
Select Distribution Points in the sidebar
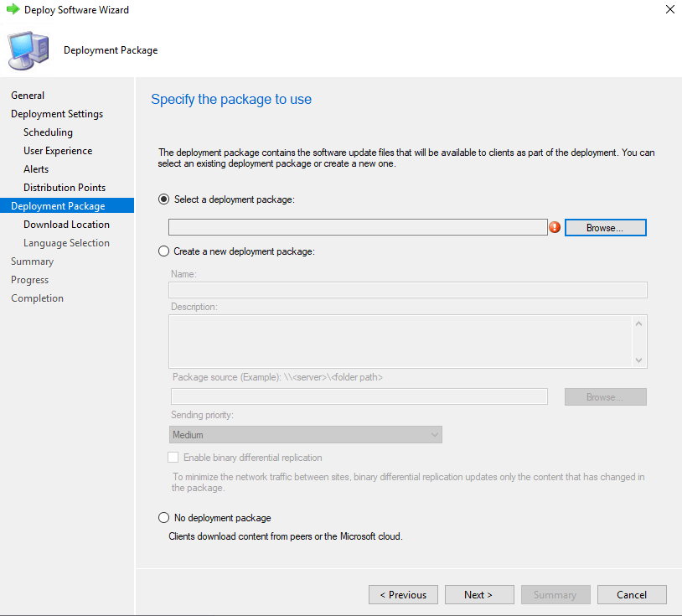[65, 188]
